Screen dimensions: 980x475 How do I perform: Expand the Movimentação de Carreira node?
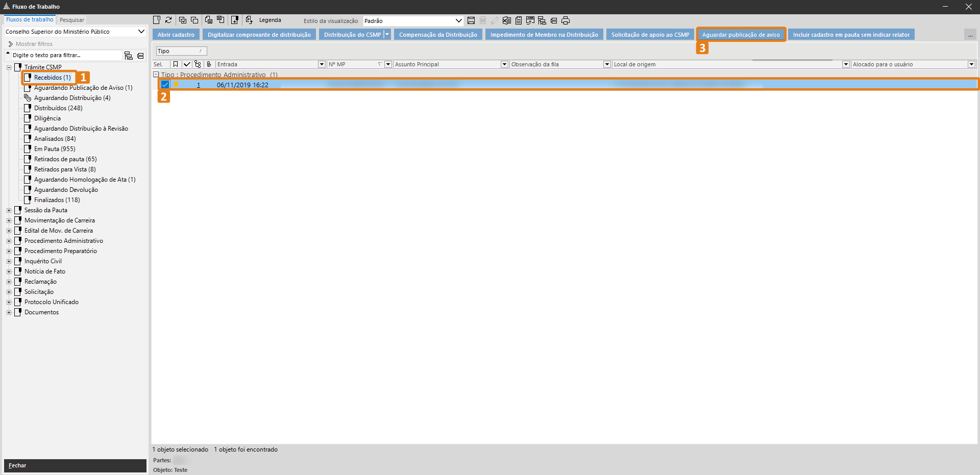[9, 220]
